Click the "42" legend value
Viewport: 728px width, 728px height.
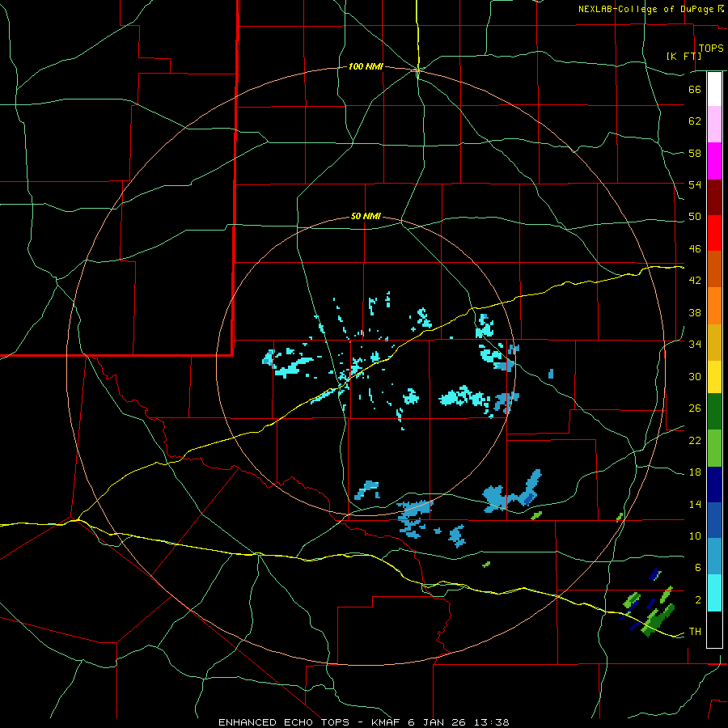(695, 281)
